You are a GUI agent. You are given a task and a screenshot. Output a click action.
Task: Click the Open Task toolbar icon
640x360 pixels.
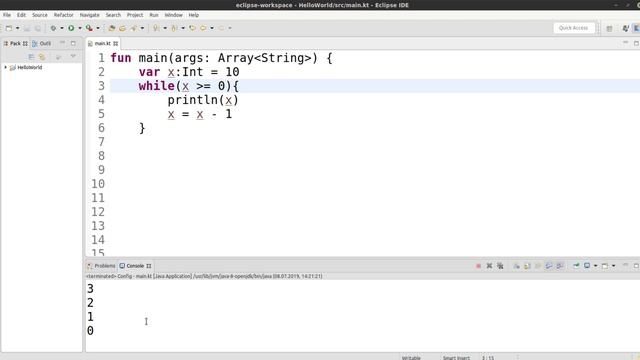[x=122, y=28]
